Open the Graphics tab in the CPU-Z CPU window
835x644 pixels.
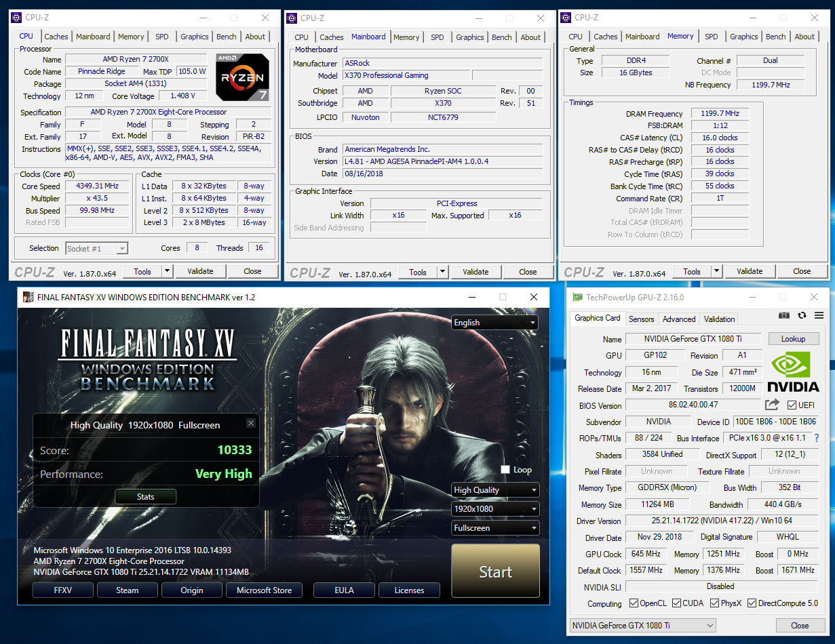[x=195, y=37]
